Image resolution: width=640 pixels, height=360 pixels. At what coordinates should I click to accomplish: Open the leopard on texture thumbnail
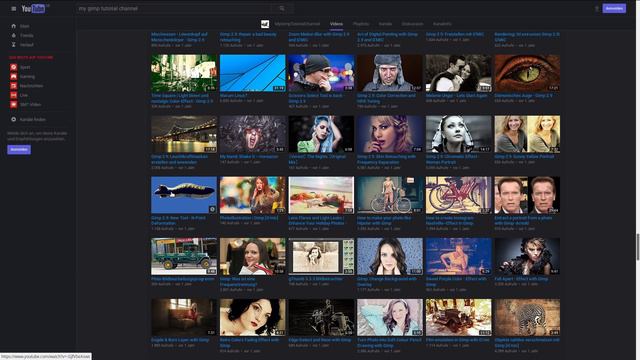click(x=527, y=317)
